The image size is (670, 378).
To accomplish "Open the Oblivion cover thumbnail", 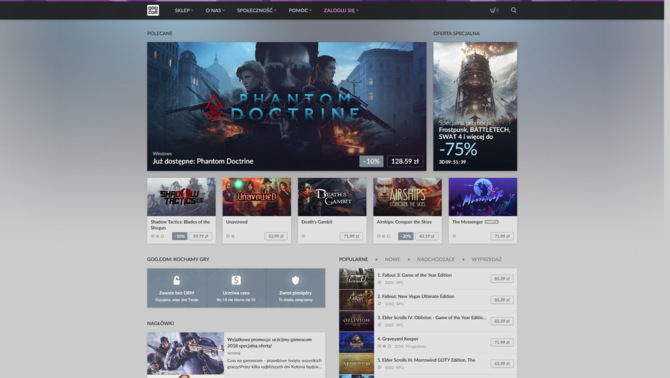I will [x=356, y=321].
